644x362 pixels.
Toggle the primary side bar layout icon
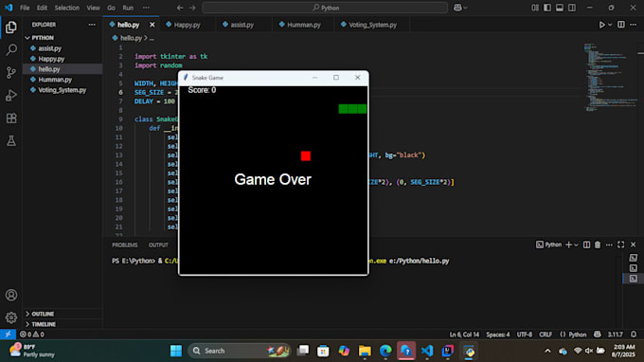[547, 8]
